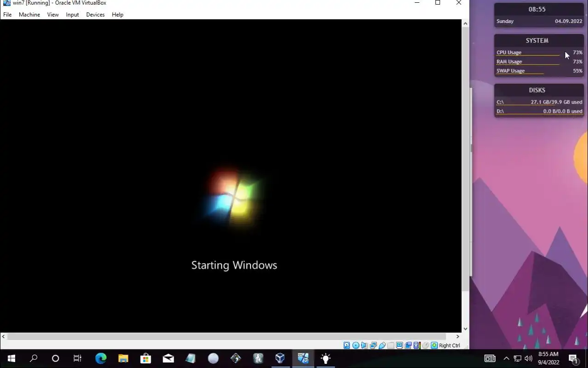
Task: Switch to the win7 VM taskbar button
Action: (x=303, y=358)
